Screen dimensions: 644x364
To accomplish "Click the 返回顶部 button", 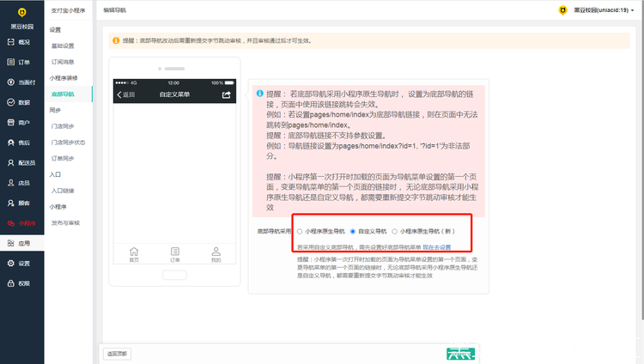I will tap(117, 354).
